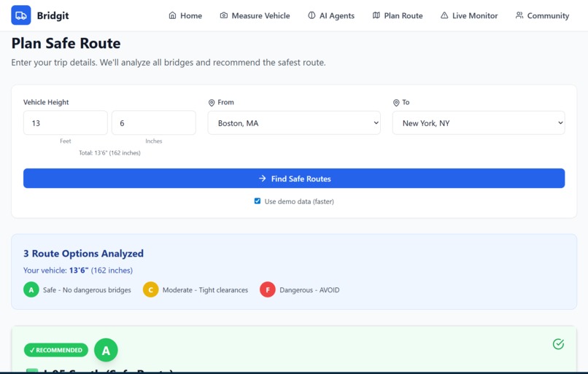Click the green grade A legend circle
The width and height of the screenshot is (588, 374).
(x=31, y=289)
